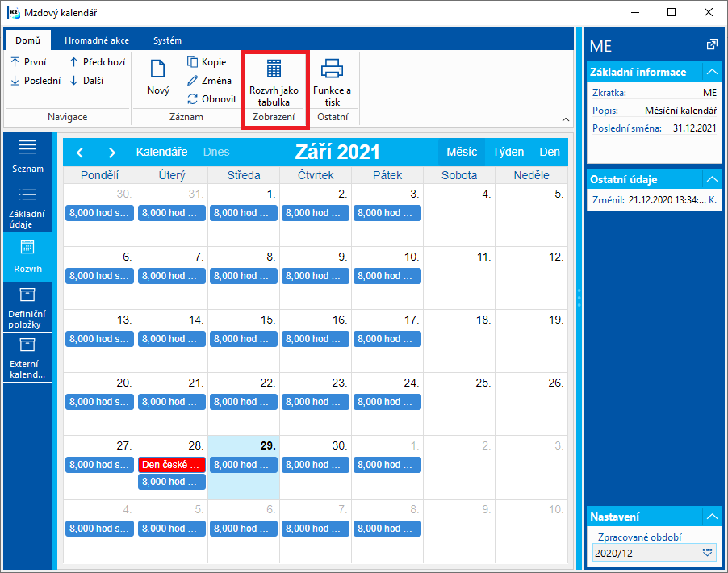Viewport: 728px width, 573px height.
Task: Create a new record with Nový
Action: pos(158,77)
